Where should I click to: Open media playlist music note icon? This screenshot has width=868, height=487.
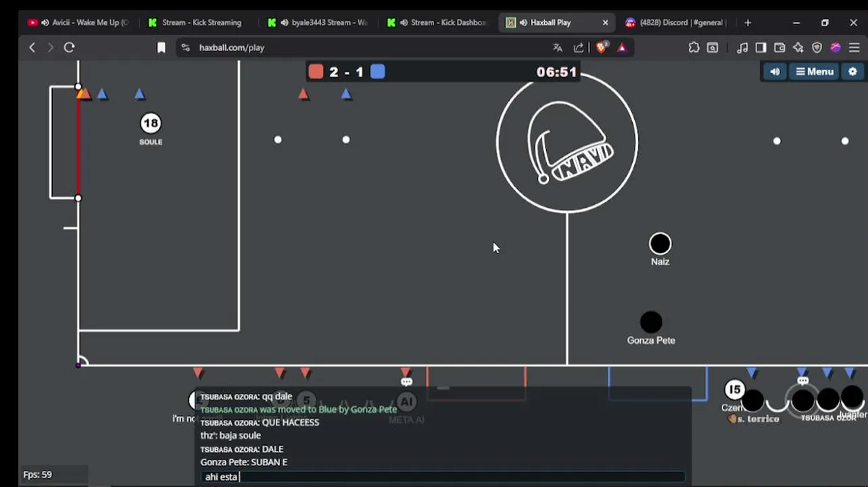point(742,47)
